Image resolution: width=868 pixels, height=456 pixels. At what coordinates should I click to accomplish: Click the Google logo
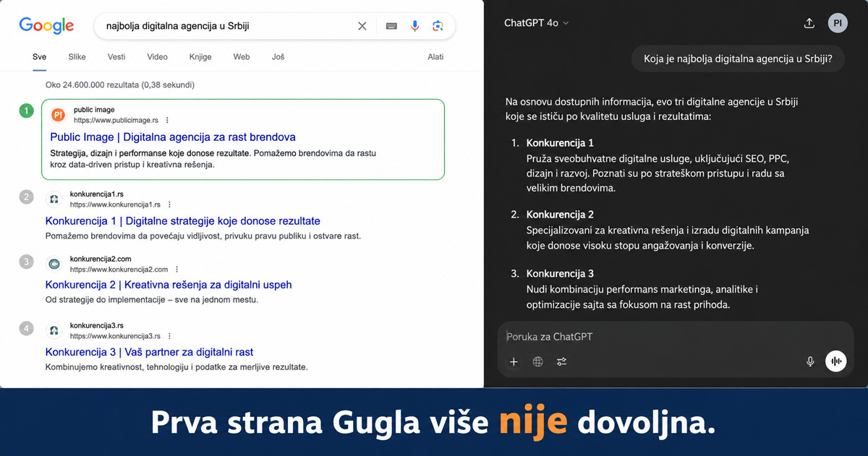click(x=46, y=25)
